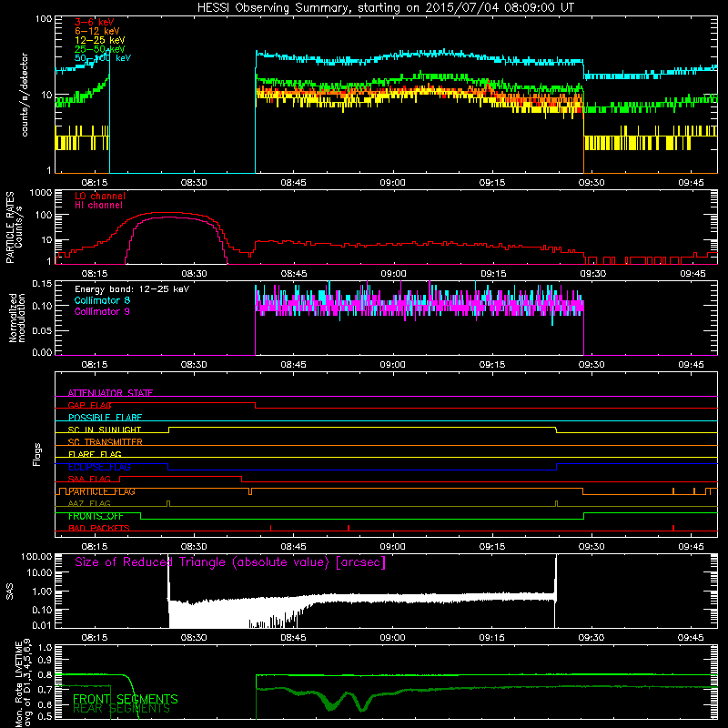Click the SAS axis label

coord(9,591)
